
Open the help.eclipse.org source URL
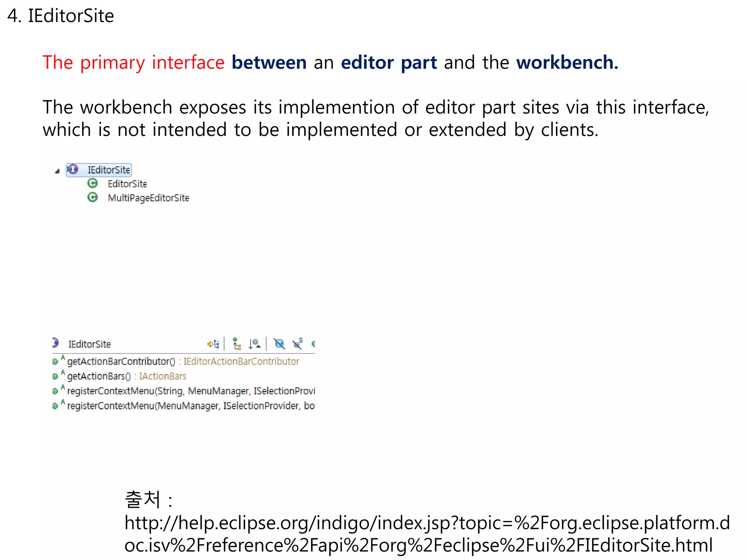[427, 534]
